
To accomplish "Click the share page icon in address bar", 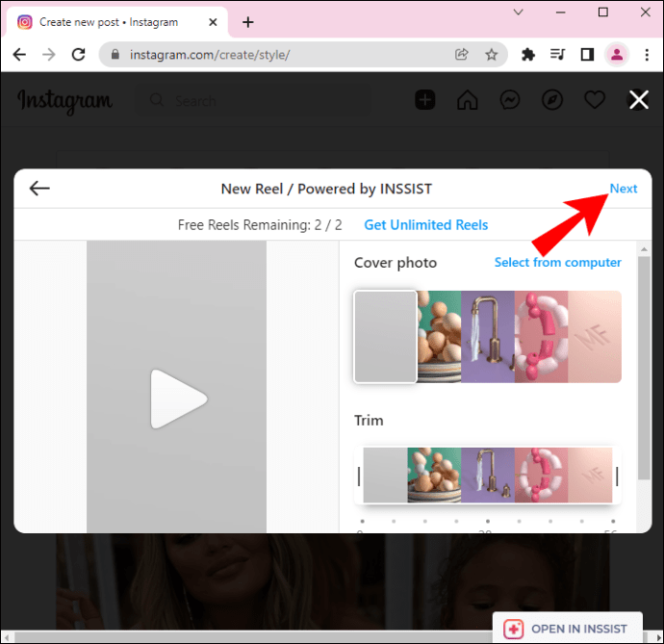I will pos(462,54).
